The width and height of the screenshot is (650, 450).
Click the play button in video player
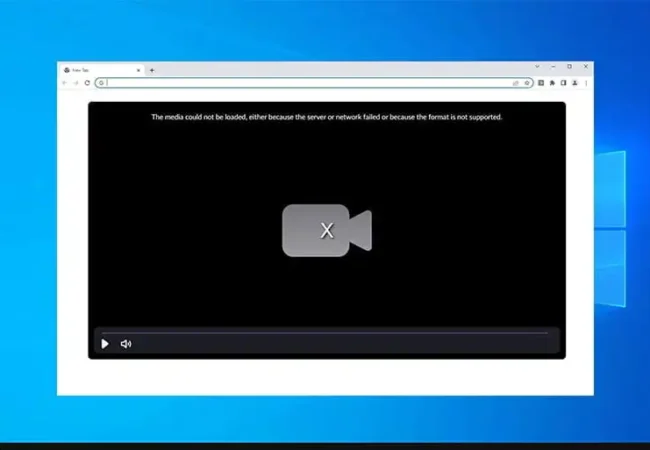click(x=105, y=344)
